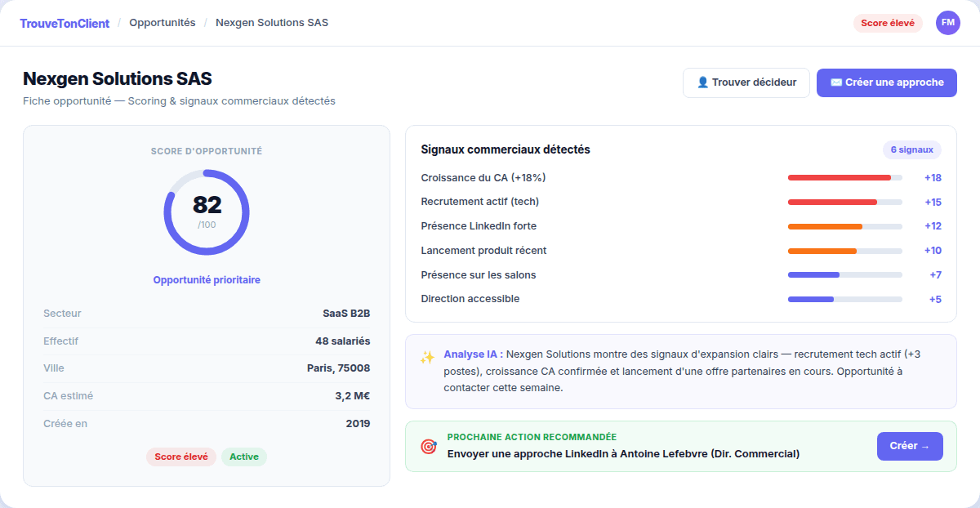Click the SaaS B2B sector value

point(346,314)
